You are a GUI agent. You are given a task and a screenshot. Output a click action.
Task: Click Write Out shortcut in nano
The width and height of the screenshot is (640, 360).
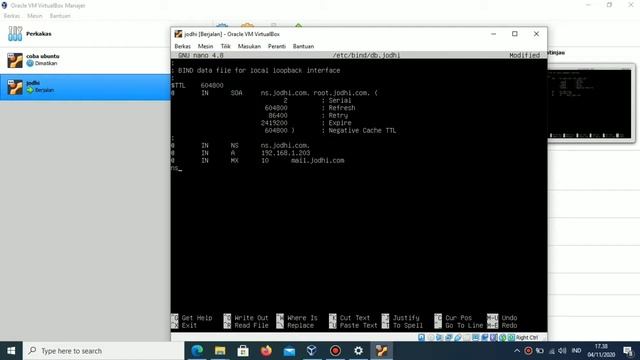click(x=246, y=318)
